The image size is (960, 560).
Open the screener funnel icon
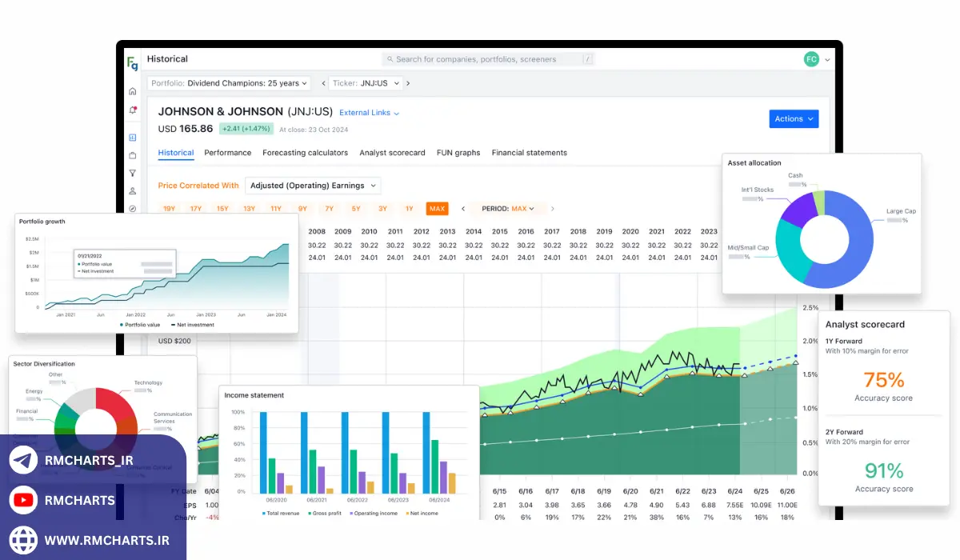pyautogui.click(x=132, y=173)
